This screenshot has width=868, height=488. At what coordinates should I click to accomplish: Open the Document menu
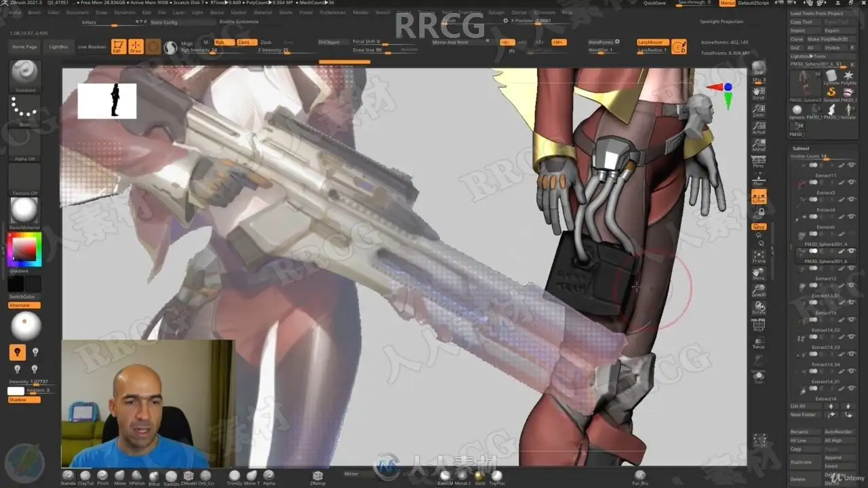tap(77, 12)
